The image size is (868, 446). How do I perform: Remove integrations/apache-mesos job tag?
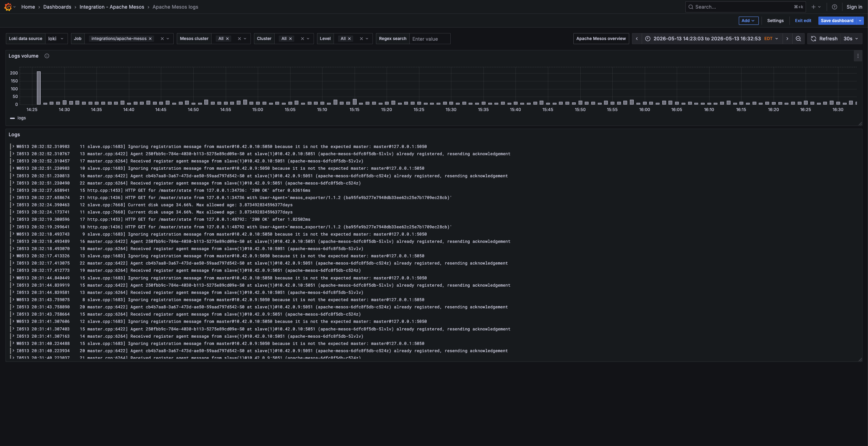pyautogui.click(x=150, y=39)
